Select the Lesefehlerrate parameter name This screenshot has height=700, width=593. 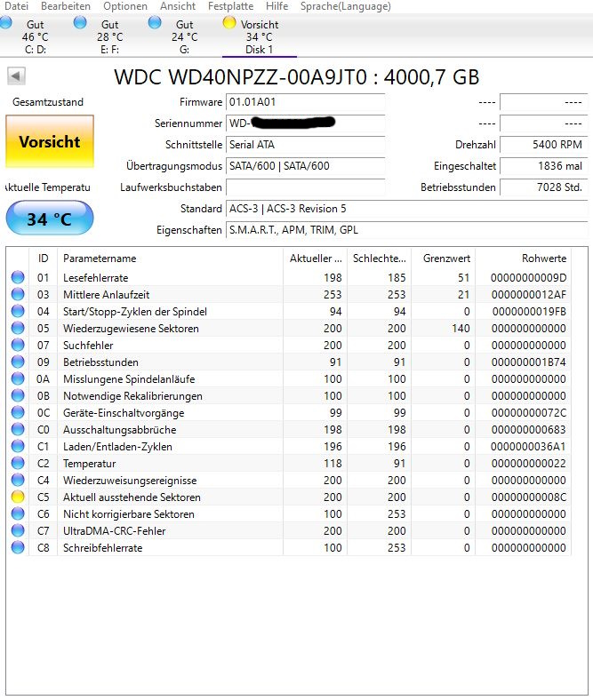click(96, 278)
